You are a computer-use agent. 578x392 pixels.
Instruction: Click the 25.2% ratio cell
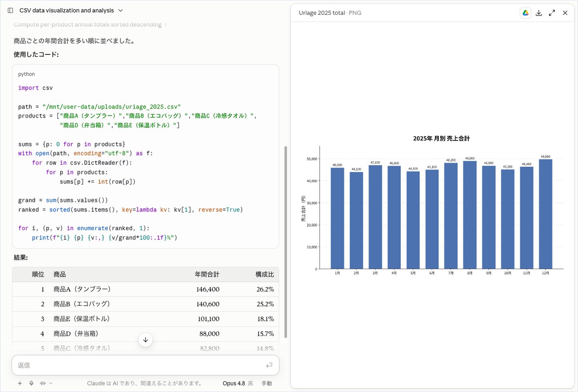tap(265, 304)
